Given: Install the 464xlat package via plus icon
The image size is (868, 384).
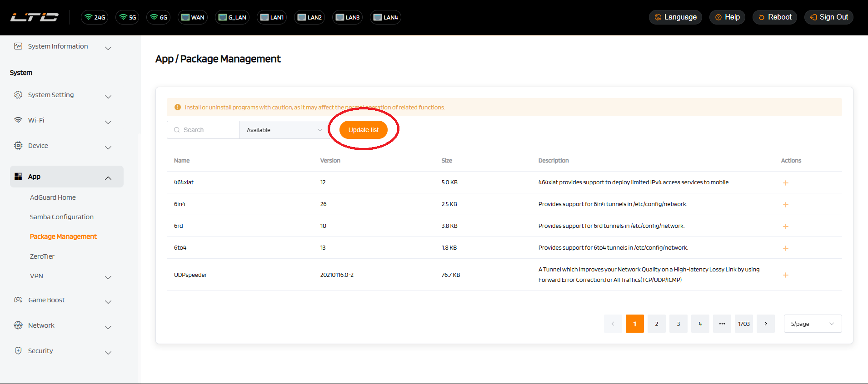Looking at the screenshot, I should click(x=785, y=183).
